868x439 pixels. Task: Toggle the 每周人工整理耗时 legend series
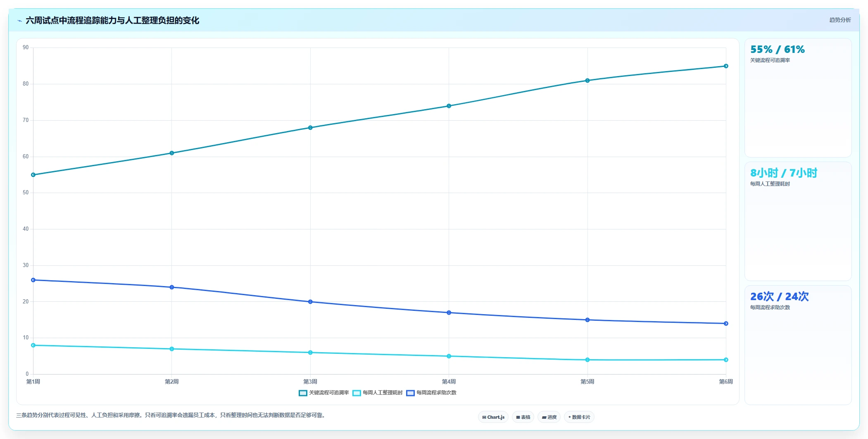pyautogui.click(x=378, y=393)
